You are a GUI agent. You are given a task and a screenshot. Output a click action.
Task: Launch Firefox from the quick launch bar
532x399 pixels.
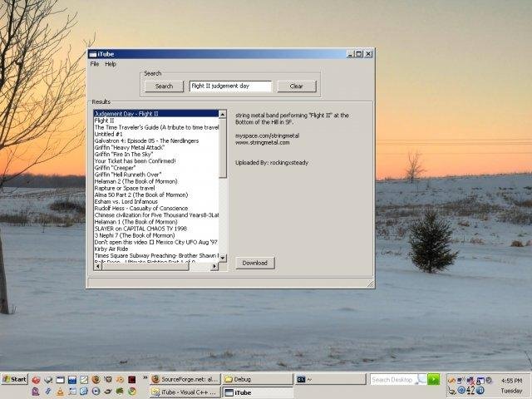pyautogui.click(x=96, y=380)
